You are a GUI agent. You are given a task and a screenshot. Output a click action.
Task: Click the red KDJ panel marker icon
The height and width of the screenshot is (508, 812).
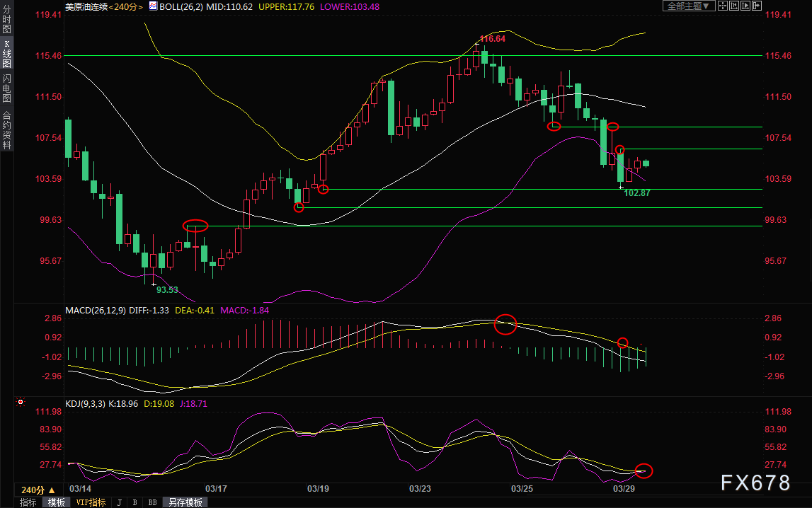point(21,402)
